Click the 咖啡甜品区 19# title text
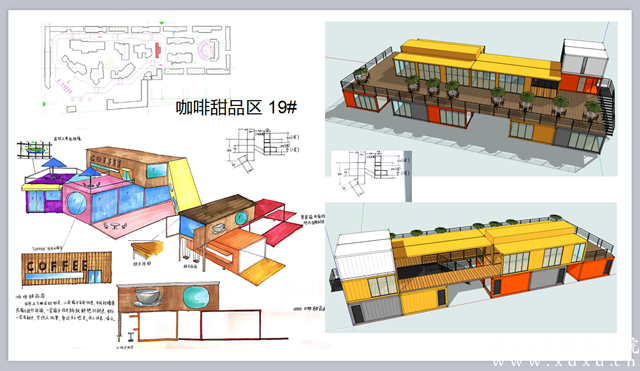This screenshot has height=371, width=640. (236, 107)
